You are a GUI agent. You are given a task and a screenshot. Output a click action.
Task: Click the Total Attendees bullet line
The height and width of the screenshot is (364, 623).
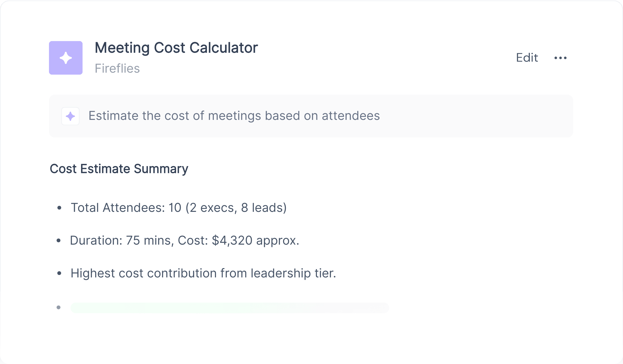tap(179, 208)
